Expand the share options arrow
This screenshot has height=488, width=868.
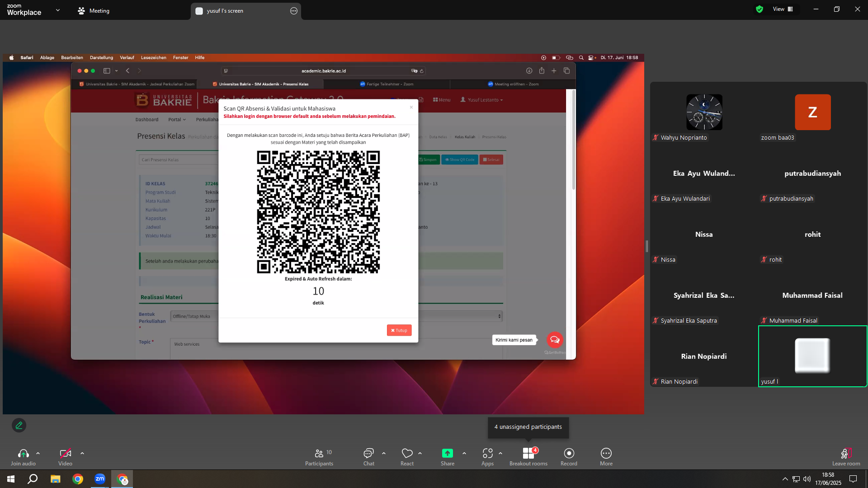point(464,453)
